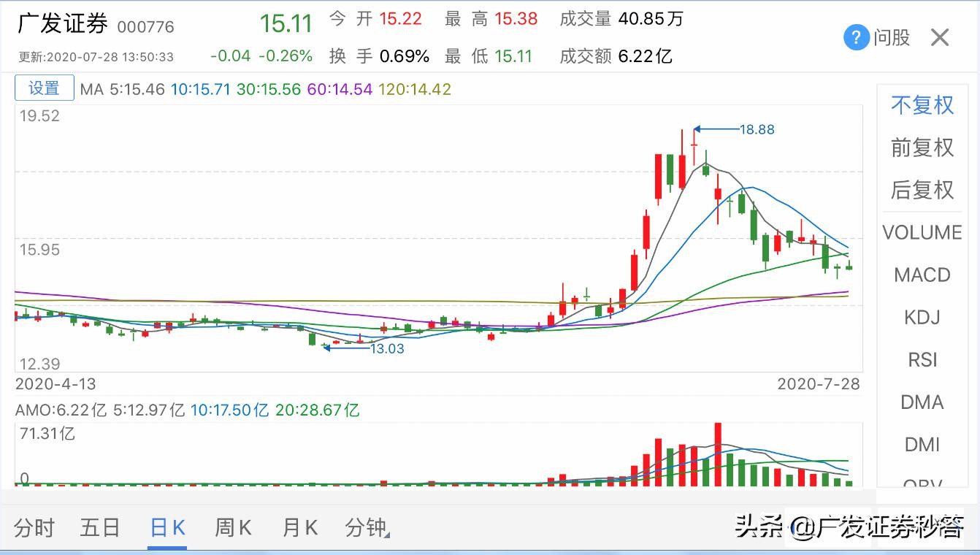Screen dimensions: 980x555
Task: Select the DMA indicator
Action: click(922, 402)
